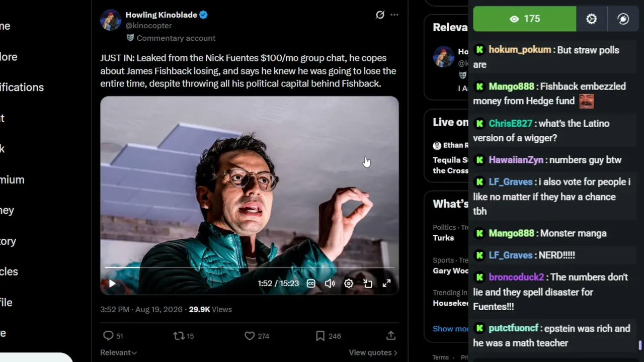Open the tweet's more options menu
Viewport: 644px width, 362px height.
394,15
